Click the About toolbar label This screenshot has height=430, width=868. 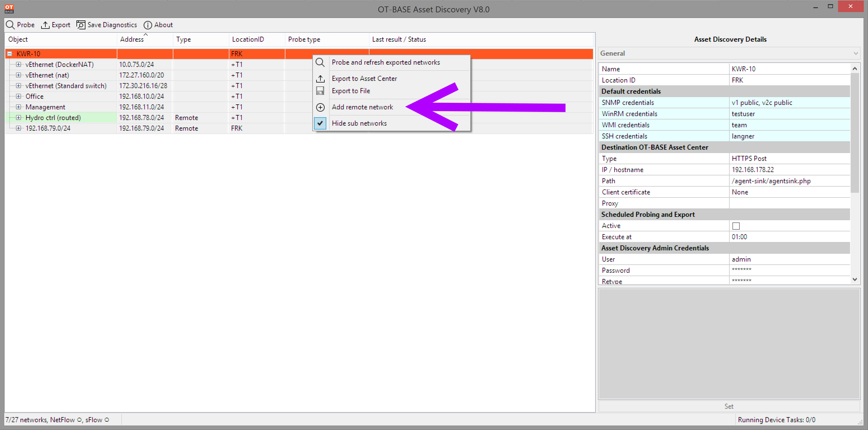(x=163, y=25)
